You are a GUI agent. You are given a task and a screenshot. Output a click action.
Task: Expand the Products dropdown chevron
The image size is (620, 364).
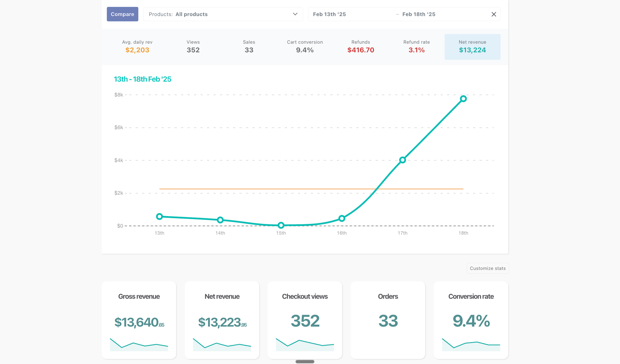pyautogui.click(x=295, y=14)
